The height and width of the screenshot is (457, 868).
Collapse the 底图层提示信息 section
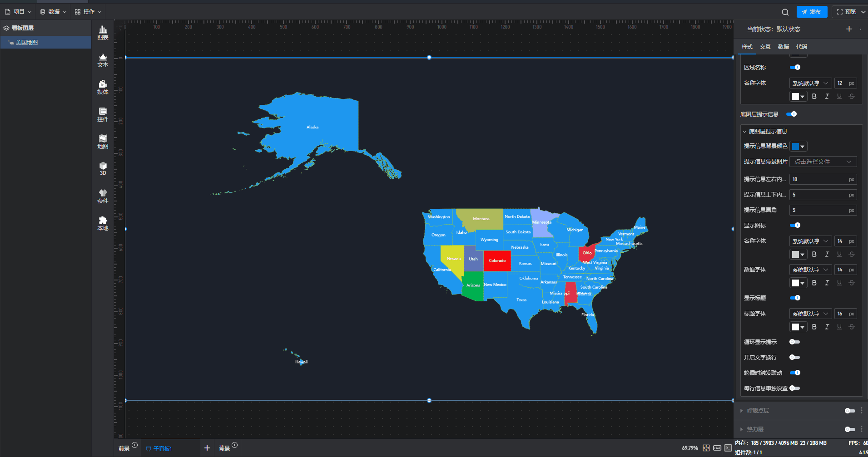[x=744, y=132]
